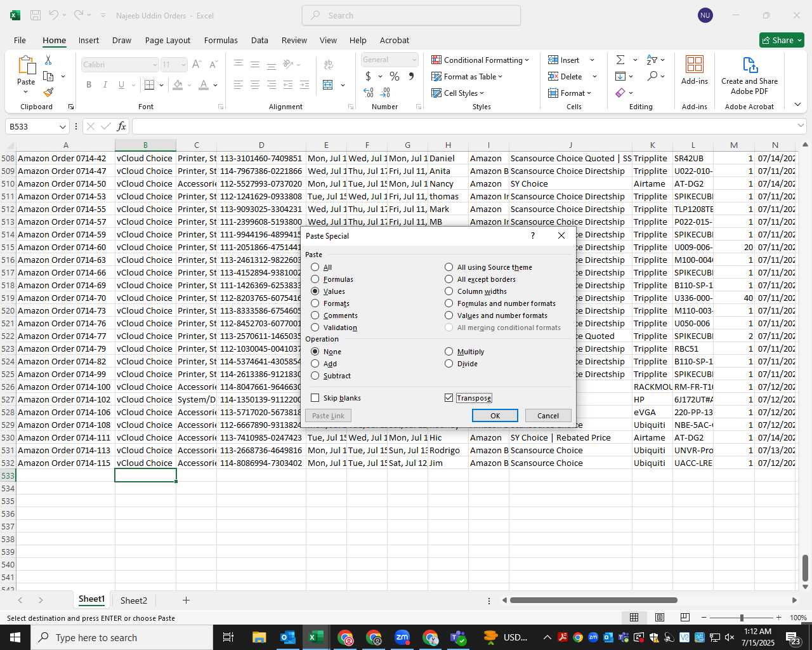Collapse the ribbon with chevron
The height and width of the screenshot is (650, 812).
[x=797, y=105]
